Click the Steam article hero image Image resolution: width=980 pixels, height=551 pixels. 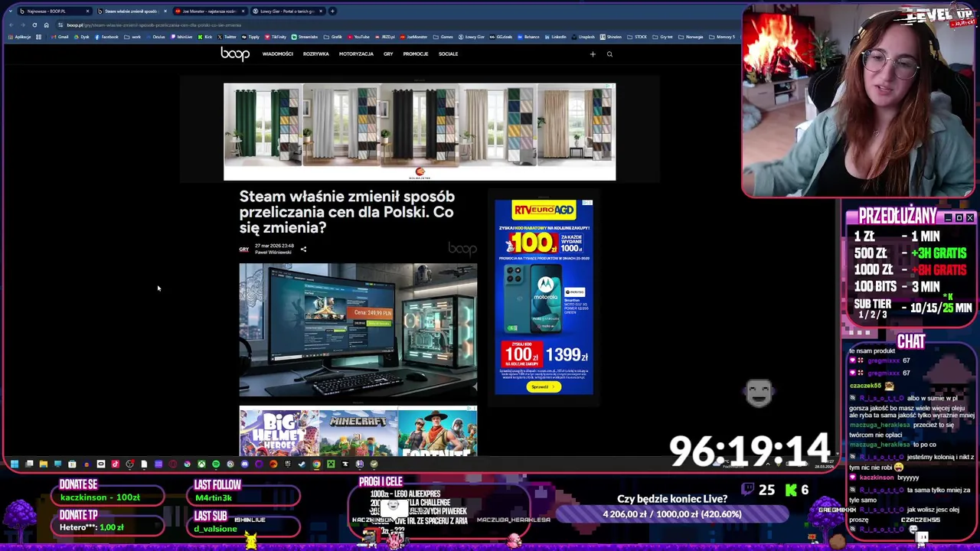click(358, 330)
